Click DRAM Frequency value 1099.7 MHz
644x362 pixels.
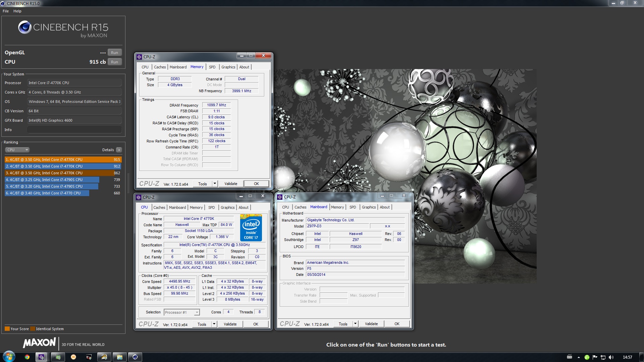tap(216, 105)
